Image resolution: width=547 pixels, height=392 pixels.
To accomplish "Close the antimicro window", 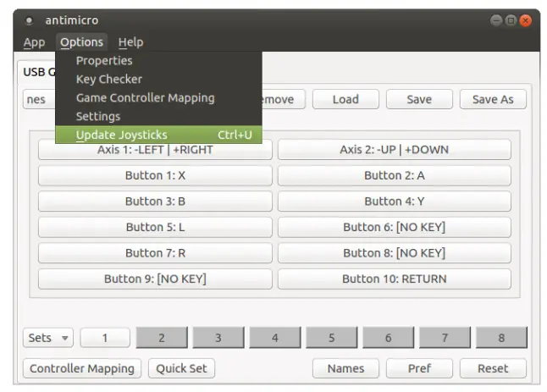I will 525,20.
